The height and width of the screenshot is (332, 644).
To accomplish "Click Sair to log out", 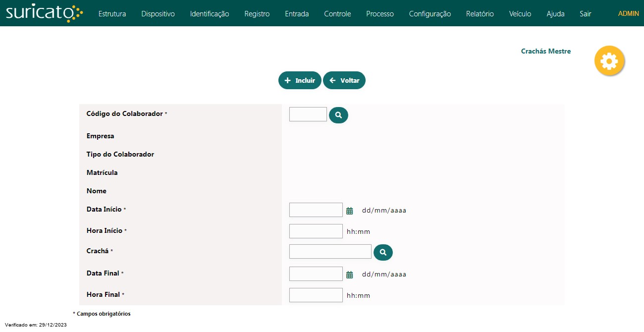I will coord(585,14).
